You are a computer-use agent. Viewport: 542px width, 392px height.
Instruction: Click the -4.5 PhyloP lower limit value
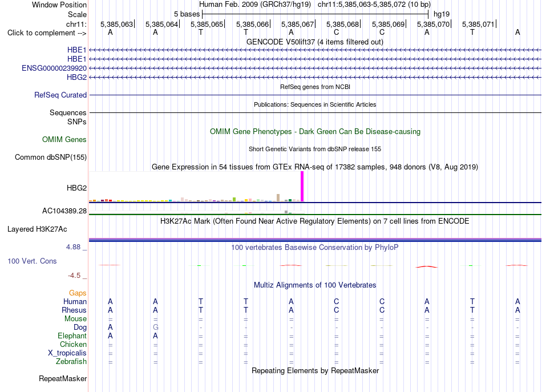tap(74, 276)
